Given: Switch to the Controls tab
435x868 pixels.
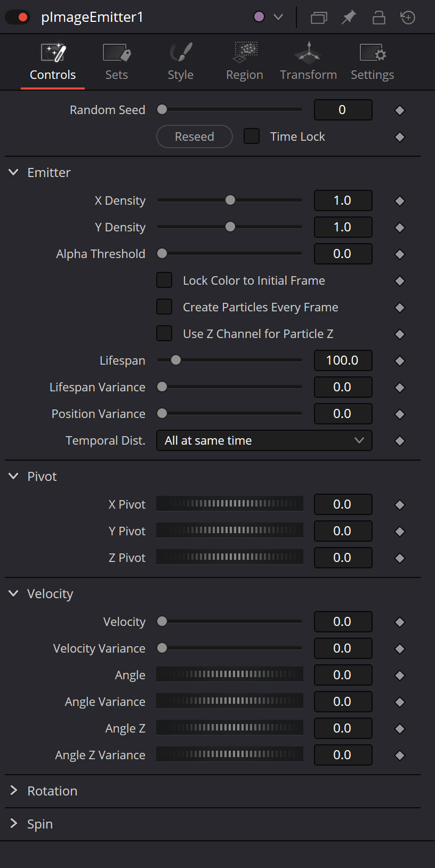Looking at the screenshot, I should 53,62.
